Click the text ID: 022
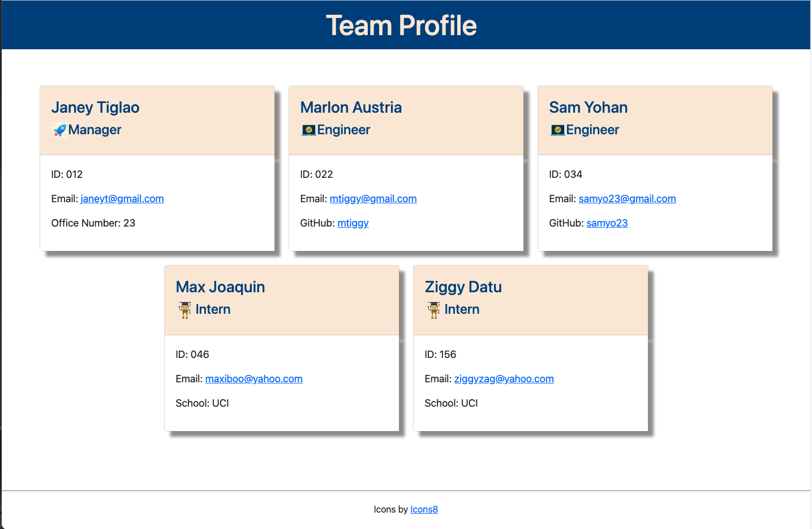The height and width of the screenshot is (529, 812). [x=316, y=174]
